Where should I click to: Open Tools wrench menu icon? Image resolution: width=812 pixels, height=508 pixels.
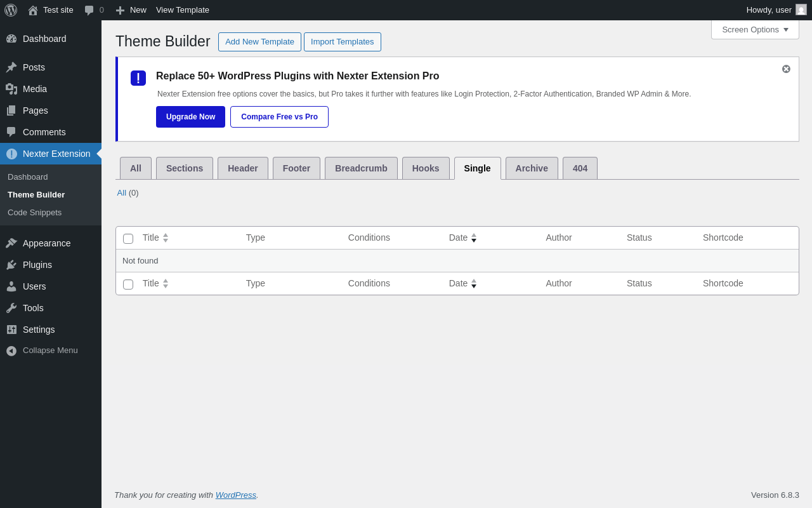click(x=11, y=308)
